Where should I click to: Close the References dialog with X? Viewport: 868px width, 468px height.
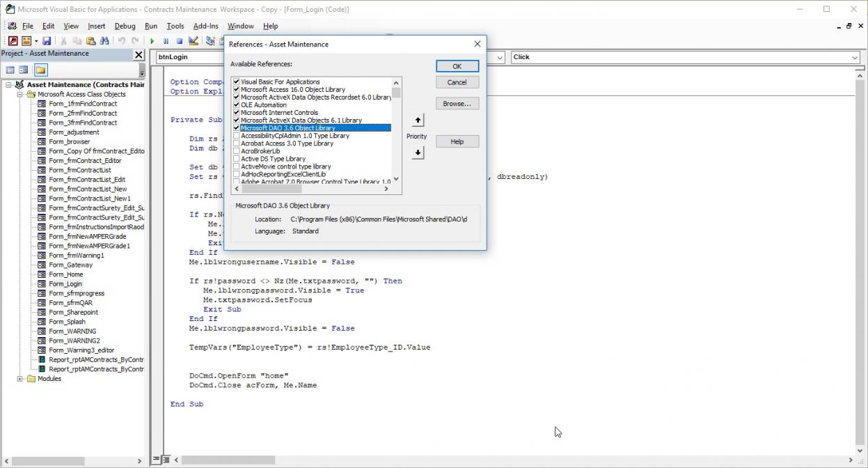click(x=478, y=44)
